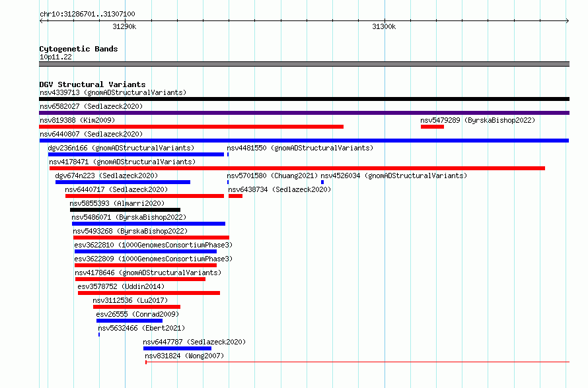This screenshot has height=388, width=588.
Task: Open nsv6447787 (Sedlazeck2020) label
Action: coord(194,342)
